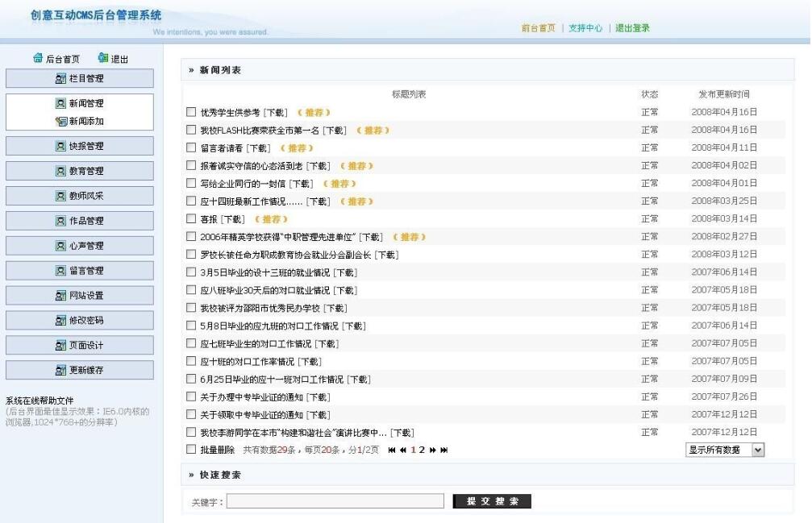
Task: Check 罗校长被任命为职成教育协会 row checkbox
Action: tap(191, 255)
